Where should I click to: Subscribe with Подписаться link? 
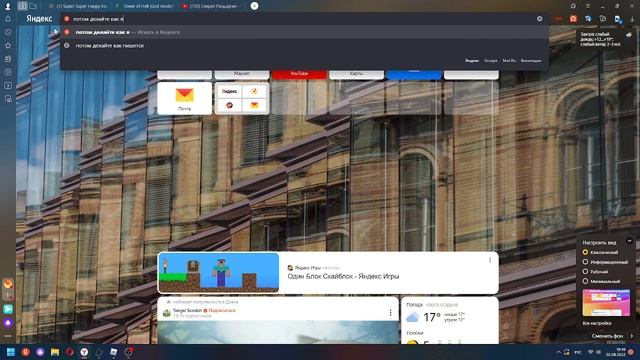click(x=222, y=311)
